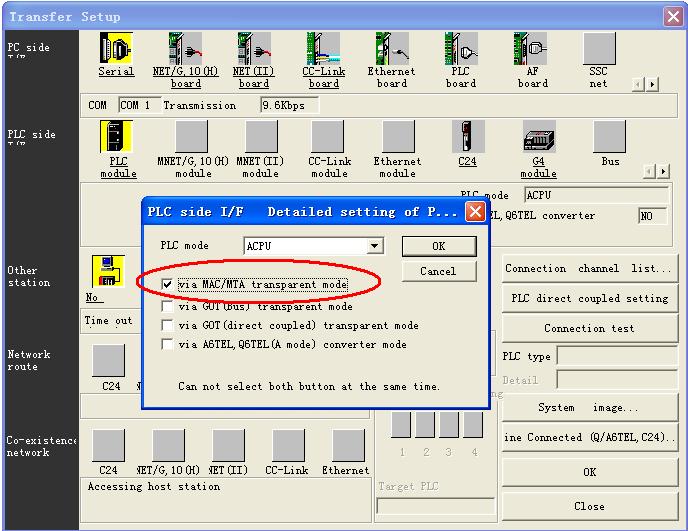Select the PLC module icon
The image size is (688, 531).
(117, 137)
